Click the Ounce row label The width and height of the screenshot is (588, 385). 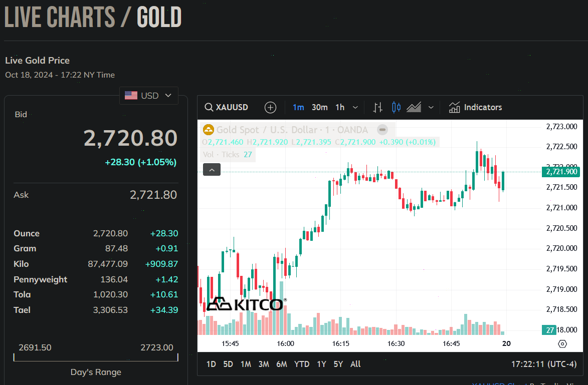pyautogui.click(x=27, y=233)
